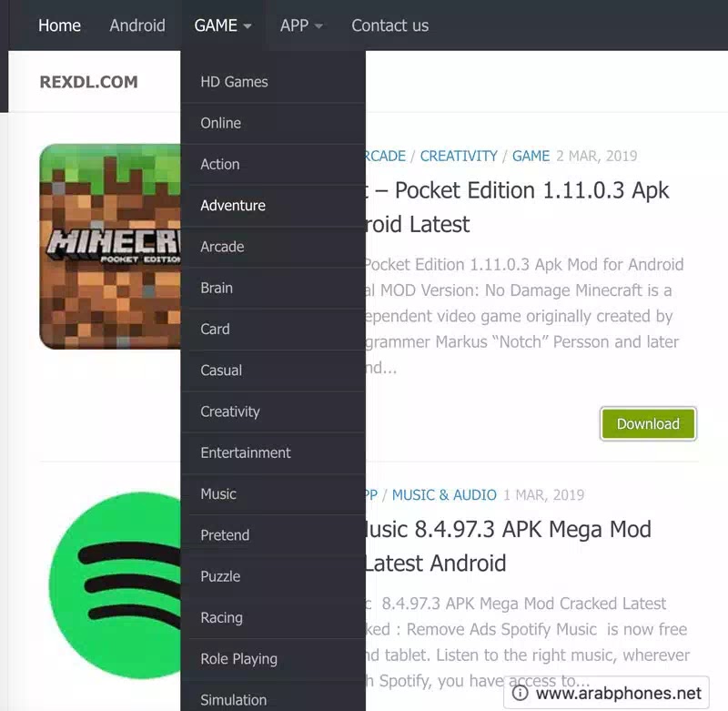728x711 pixels.
Task: Open the Puzzle games category
Action: (x=219, y=576)
